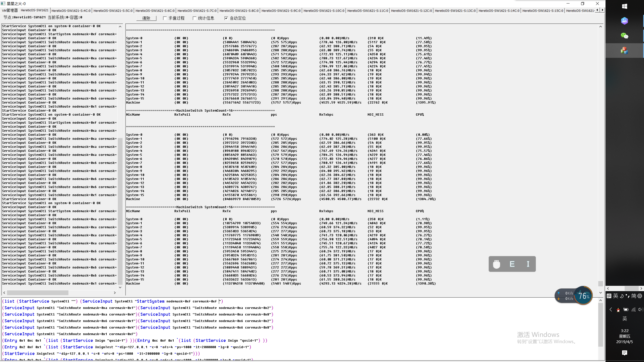
Task: Click the 76% network speed indicator
Action: click(x=584, y=296)
